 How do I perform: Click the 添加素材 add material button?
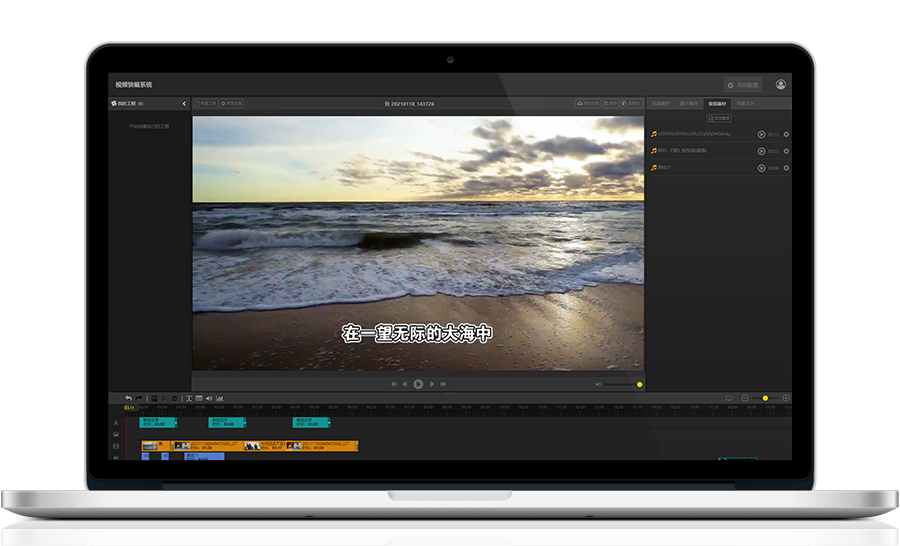coord(718,118)
